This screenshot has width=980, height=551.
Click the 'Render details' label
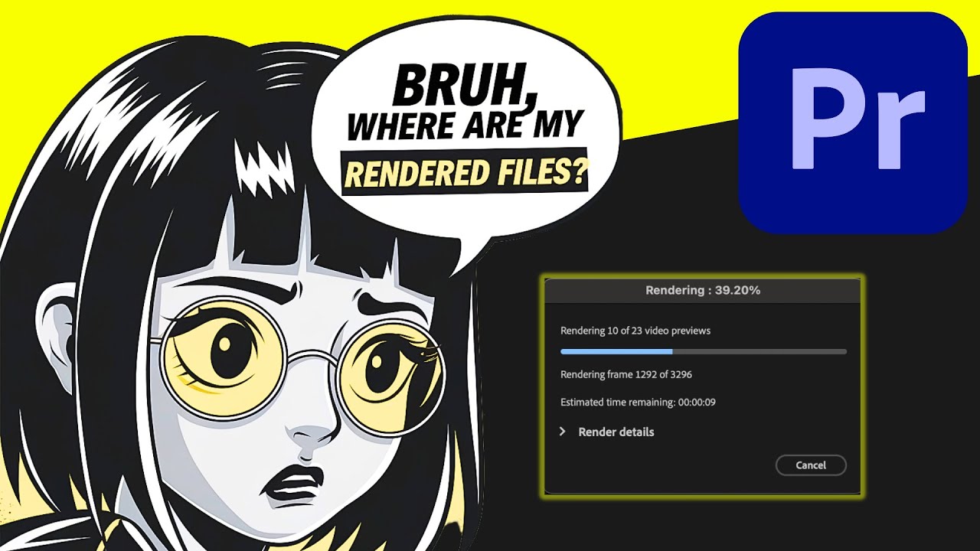[x=616, y=432]
